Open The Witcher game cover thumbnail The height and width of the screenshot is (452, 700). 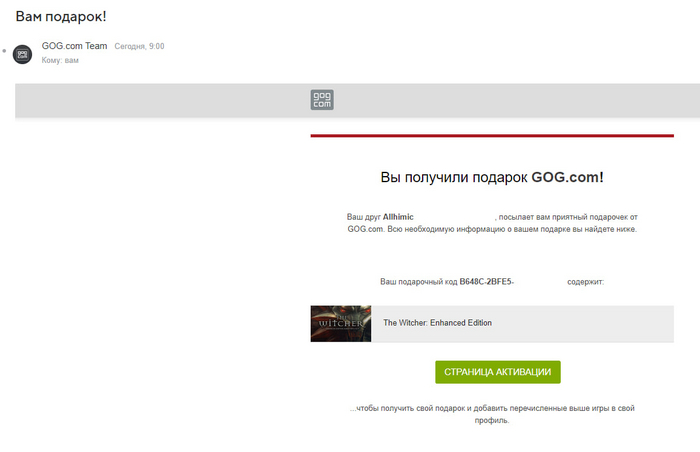tap(340, 323)
